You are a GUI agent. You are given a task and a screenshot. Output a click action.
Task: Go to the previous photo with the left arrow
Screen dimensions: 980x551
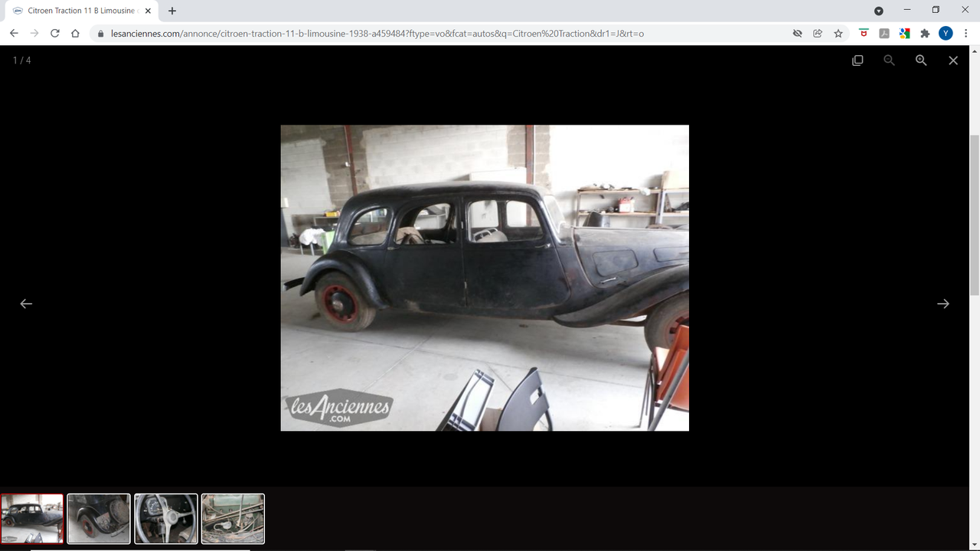coord(26,304)
